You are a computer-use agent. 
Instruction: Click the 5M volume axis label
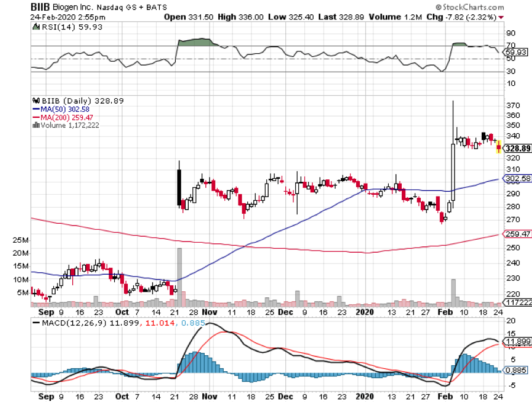pos(22,292)
